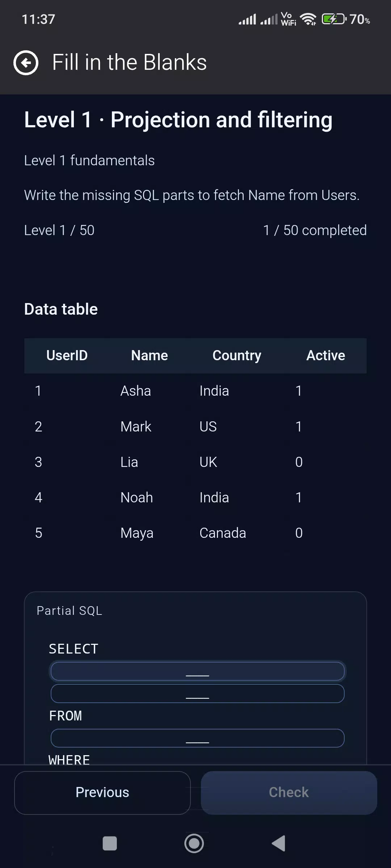Select the UserID column header
Screen dimensions: 391x868
(67, 356)
